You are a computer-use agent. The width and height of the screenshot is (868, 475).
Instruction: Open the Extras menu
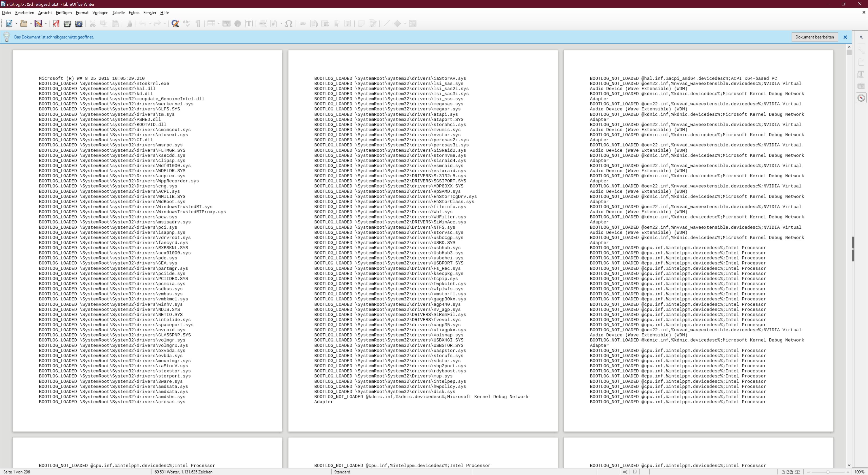(x=134, y=12)
